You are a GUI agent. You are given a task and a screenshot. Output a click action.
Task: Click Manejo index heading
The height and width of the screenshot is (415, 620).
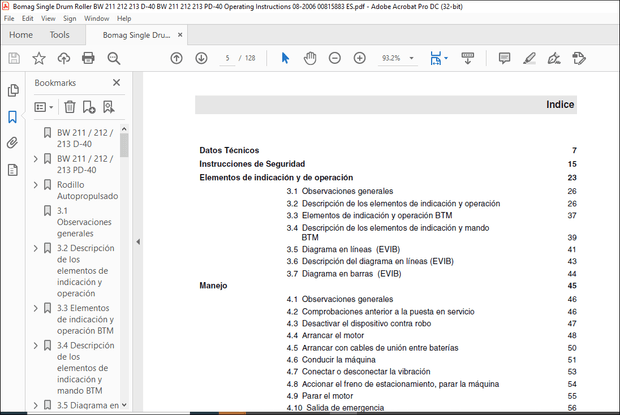[x=213, y=285]
